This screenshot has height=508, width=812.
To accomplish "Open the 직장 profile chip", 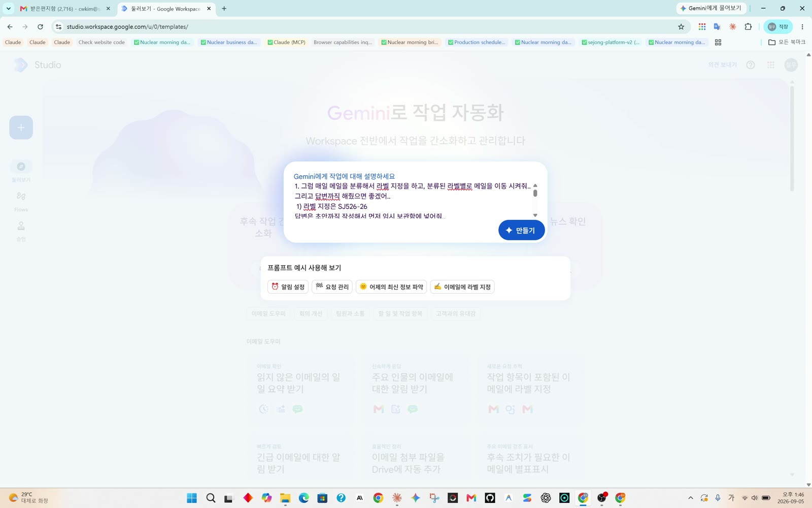I will click(777, 27).
